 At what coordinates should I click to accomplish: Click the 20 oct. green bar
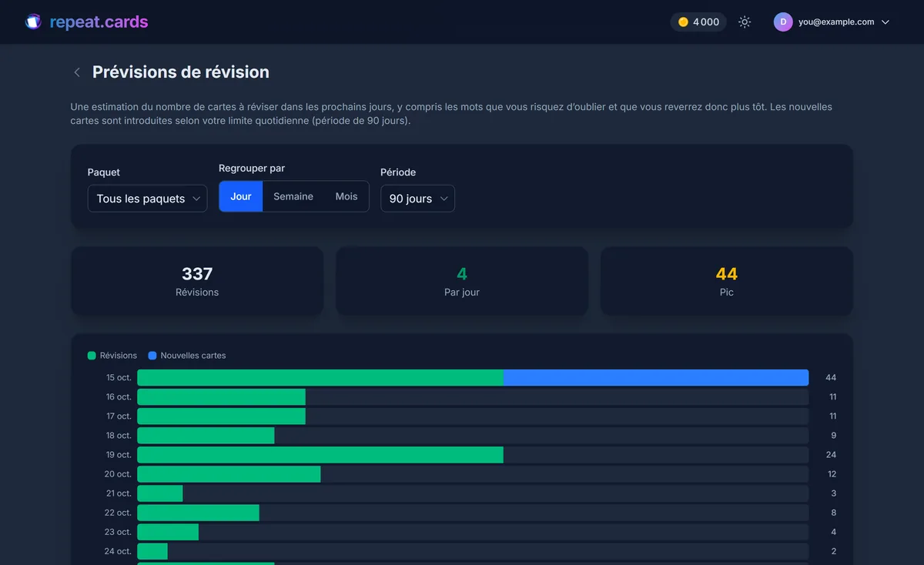229,473
